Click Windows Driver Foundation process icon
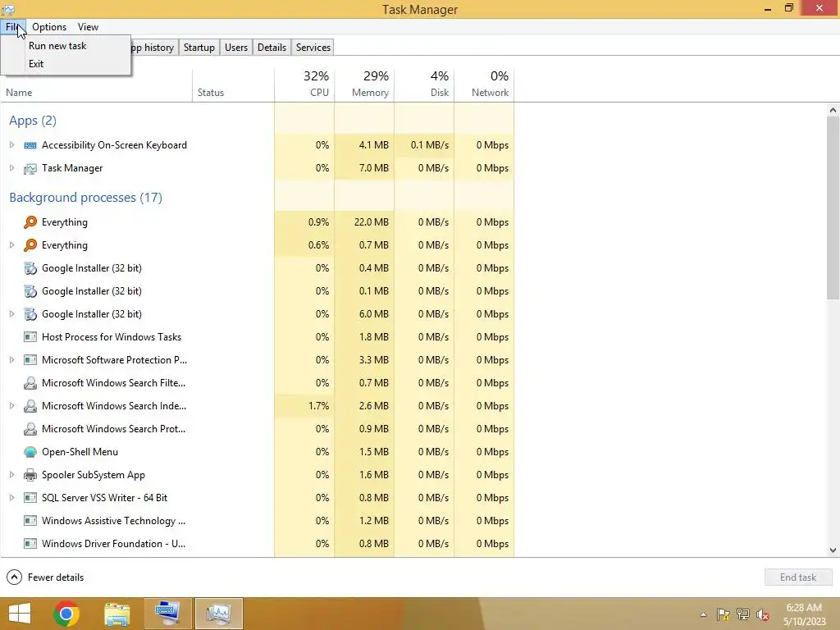The height and width of the screenshot is (630, 840). click(x=30, y=544)
